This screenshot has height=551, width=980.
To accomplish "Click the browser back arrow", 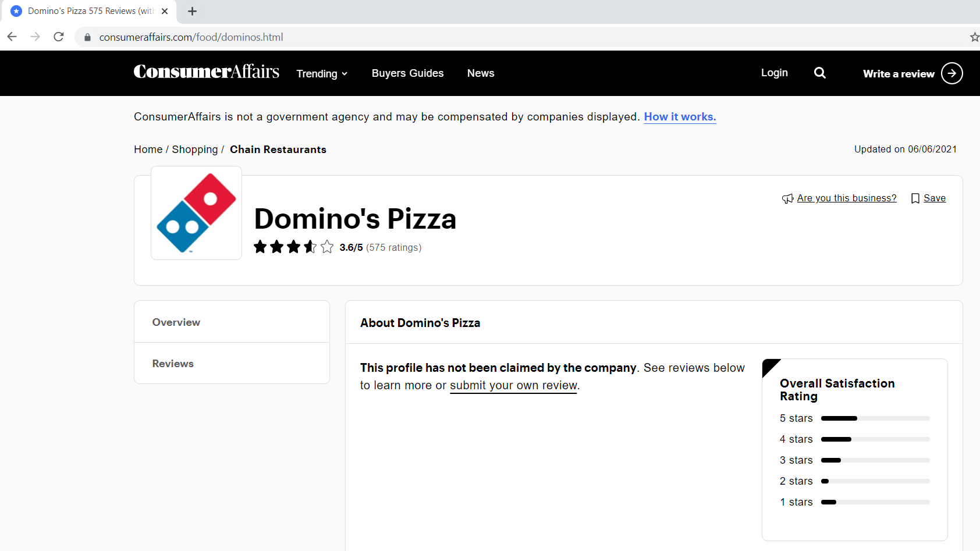I will click(x=12, y=37).
